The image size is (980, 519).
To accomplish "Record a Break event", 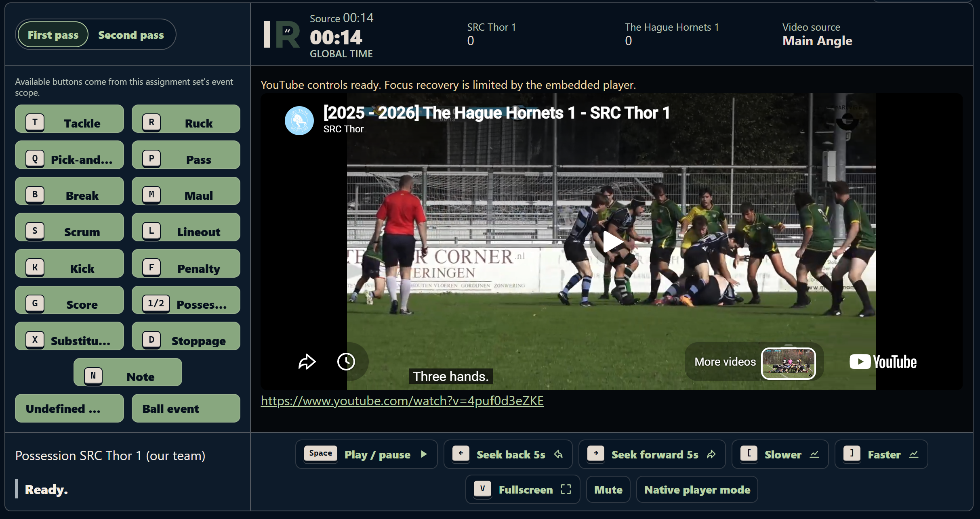I will pos(69,192).
